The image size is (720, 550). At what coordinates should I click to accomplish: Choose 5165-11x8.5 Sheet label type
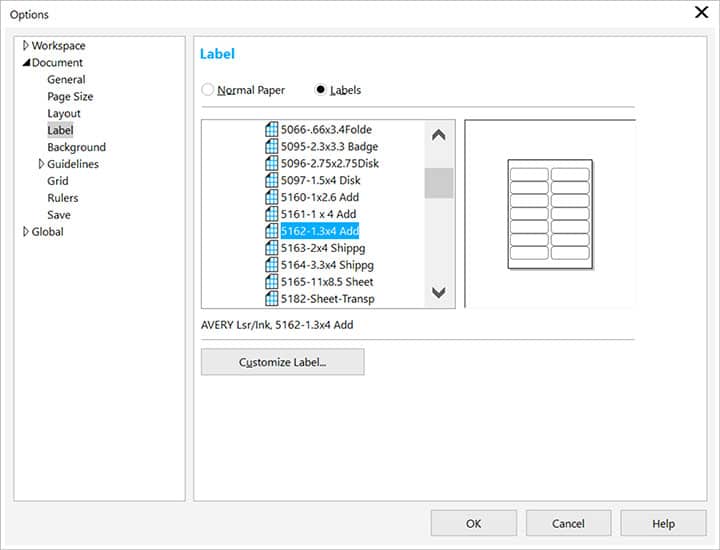click(327, 282)
